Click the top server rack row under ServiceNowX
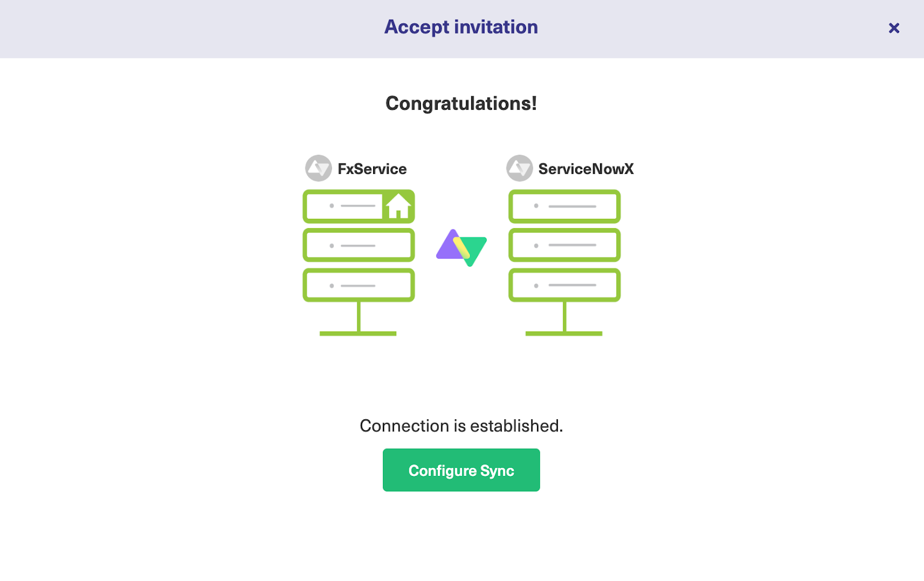Screen dimensions: 924x581 click(x=564, y=206)
